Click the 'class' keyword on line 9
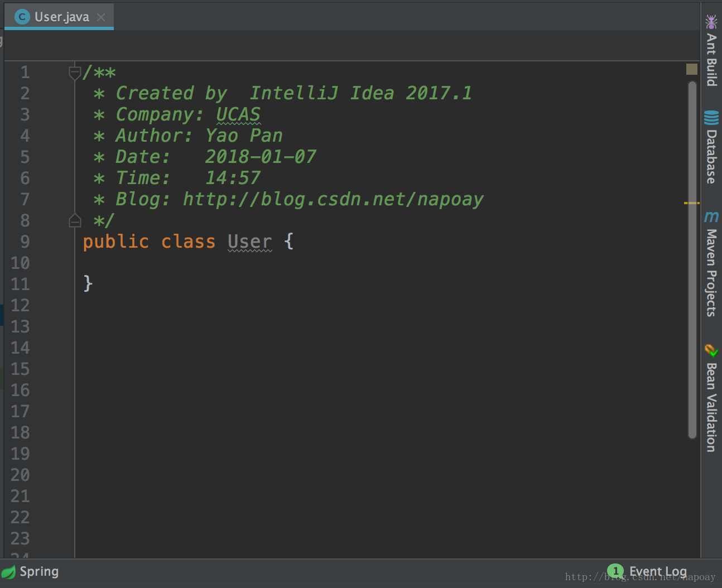Viewport: 722px width, 588px height. (188, 242)
